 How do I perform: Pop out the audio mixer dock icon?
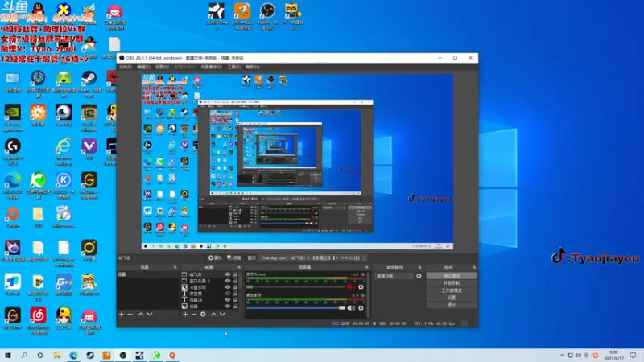(x=367, y=267)
